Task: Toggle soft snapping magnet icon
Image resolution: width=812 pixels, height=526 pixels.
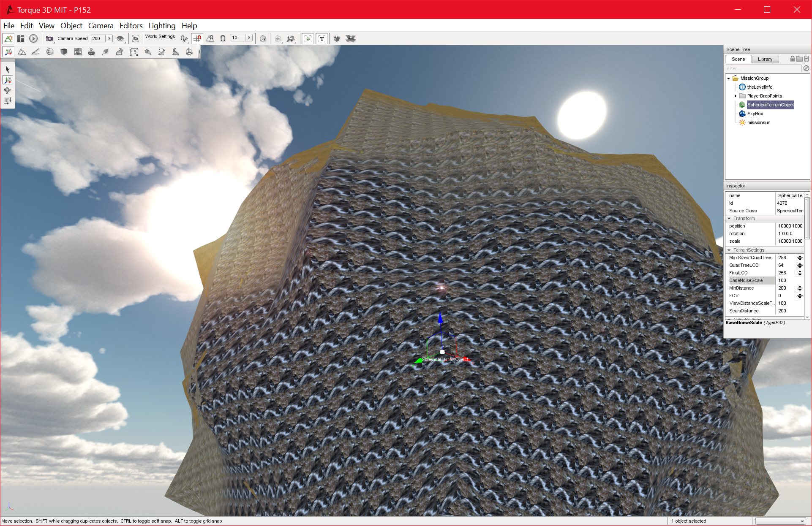Action: pyautogui.click(x=223, y=38)
